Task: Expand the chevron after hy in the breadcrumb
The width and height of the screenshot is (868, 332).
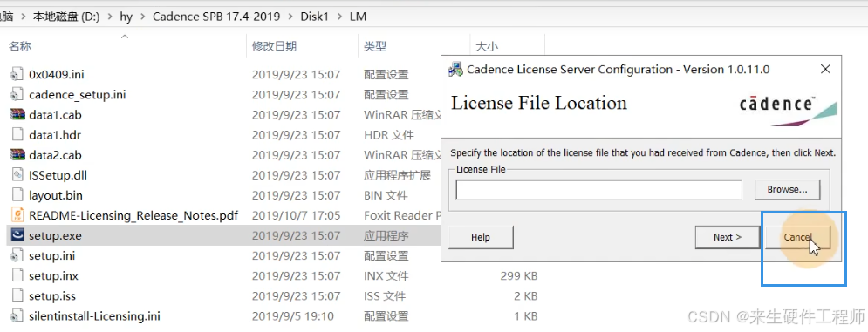Action: (143, 17)
